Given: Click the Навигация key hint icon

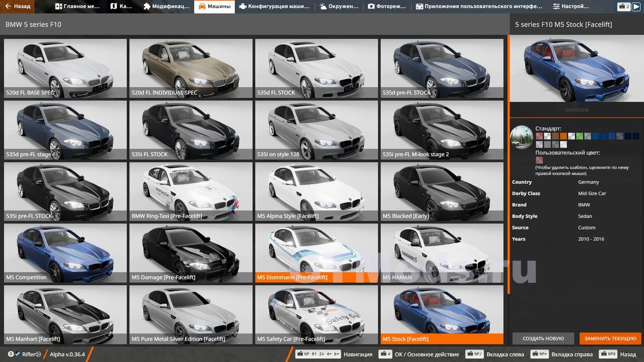Looking at the screenshot, I should [x=318, y=354].
